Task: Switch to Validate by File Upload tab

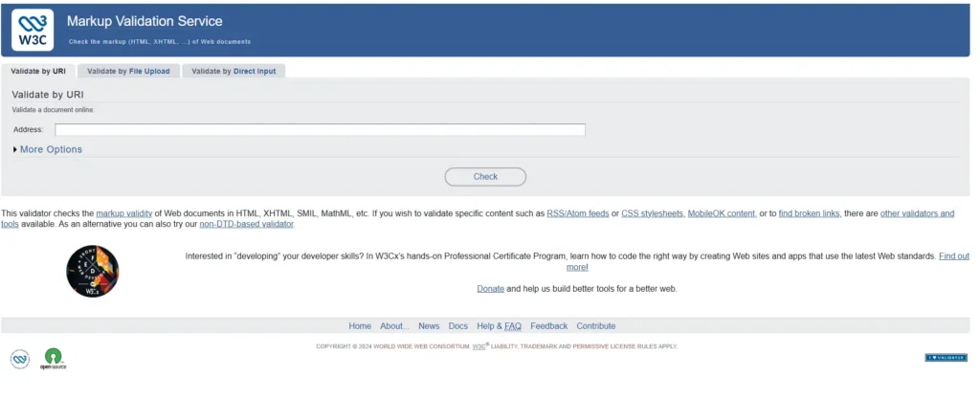Action: pos(128,71)
